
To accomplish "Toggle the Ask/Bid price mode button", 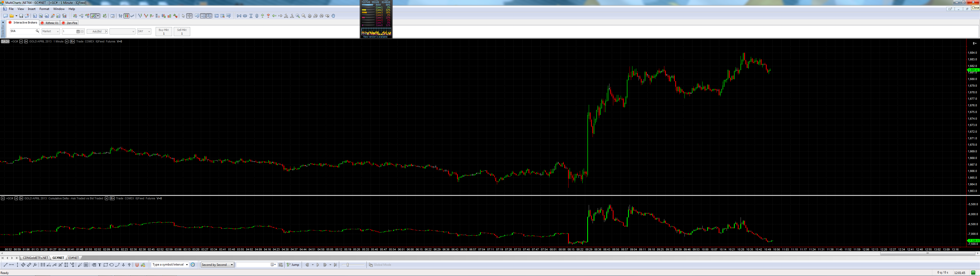I will pyautogui.click(x=97, y=32).
